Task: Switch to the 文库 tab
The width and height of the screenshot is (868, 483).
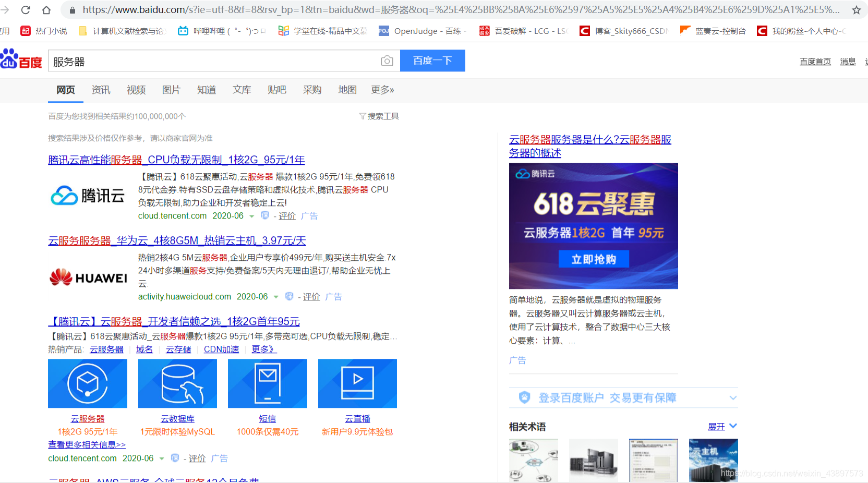Action: (242, 90)
